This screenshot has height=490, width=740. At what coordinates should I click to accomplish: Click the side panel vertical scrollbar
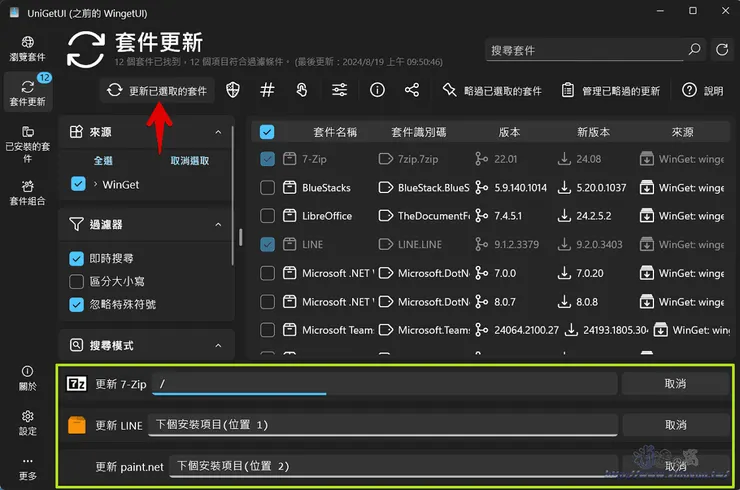232,196
